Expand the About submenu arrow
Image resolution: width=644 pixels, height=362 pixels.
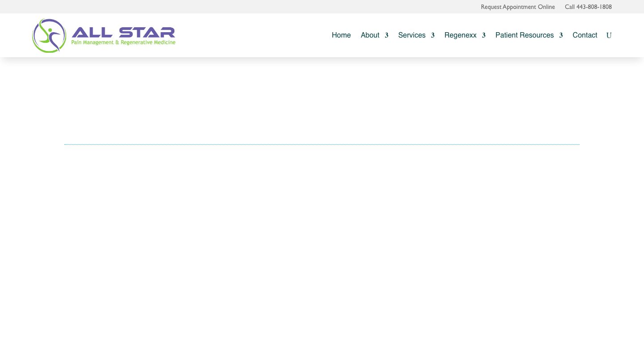(386, 35)
